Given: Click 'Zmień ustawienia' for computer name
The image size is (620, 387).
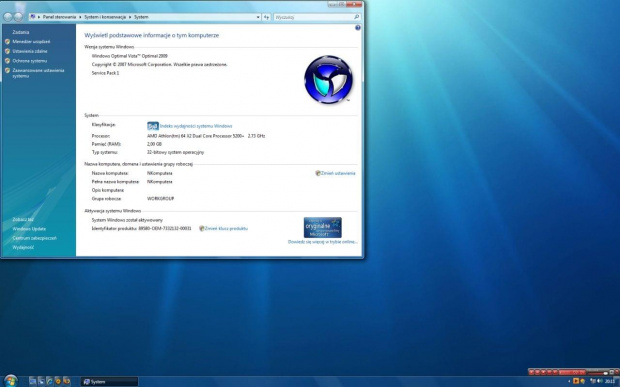Looking at the screenshot, I should coord(338,173).
